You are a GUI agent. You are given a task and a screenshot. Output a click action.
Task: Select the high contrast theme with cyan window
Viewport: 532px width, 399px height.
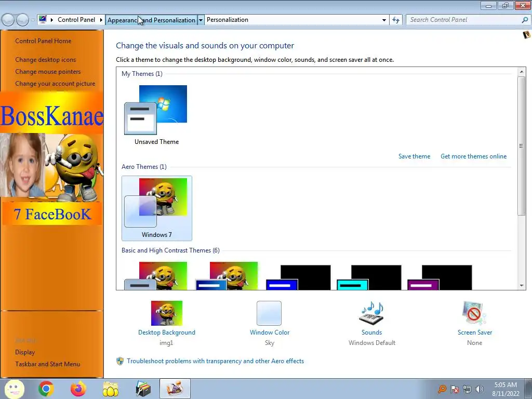pyautogui.click(x=369, y=277)
